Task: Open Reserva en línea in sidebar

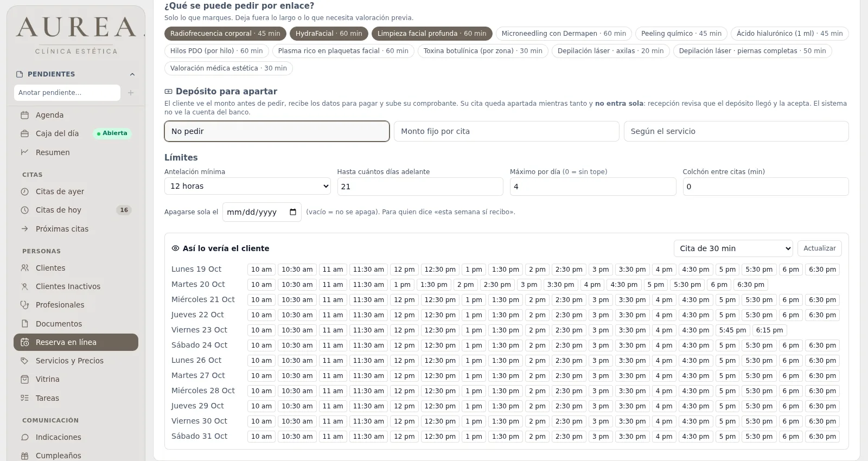Action: click(76, 342)
